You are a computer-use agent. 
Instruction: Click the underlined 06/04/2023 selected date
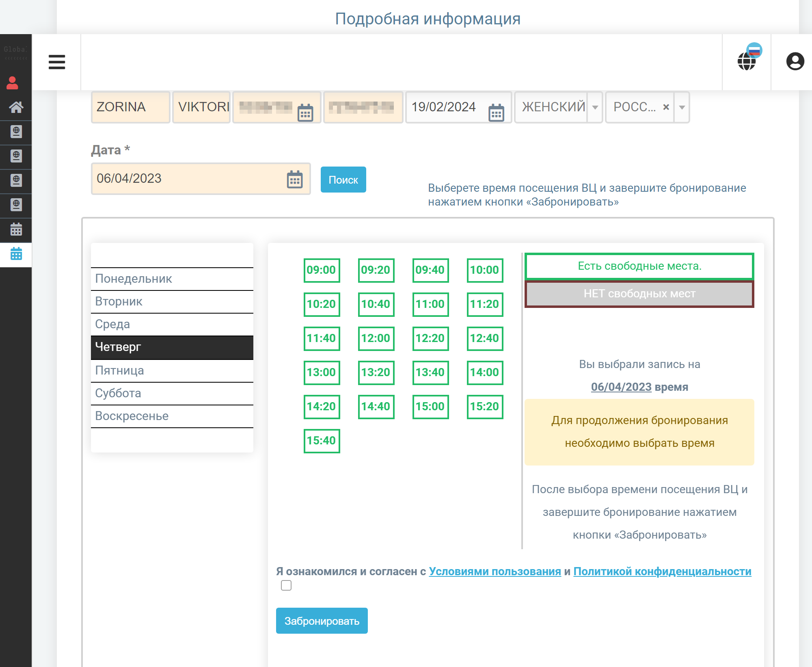click(x=621, y=387)
